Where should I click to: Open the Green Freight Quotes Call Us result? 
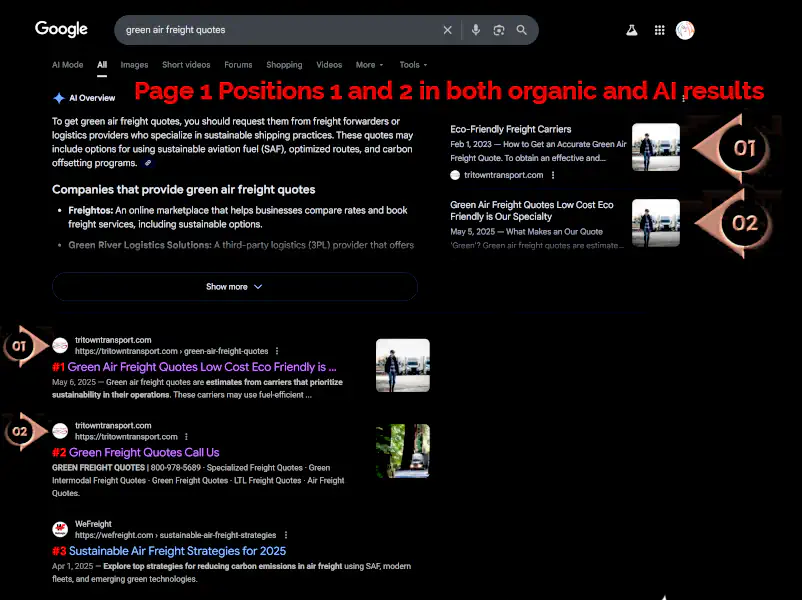pos(144,453)
